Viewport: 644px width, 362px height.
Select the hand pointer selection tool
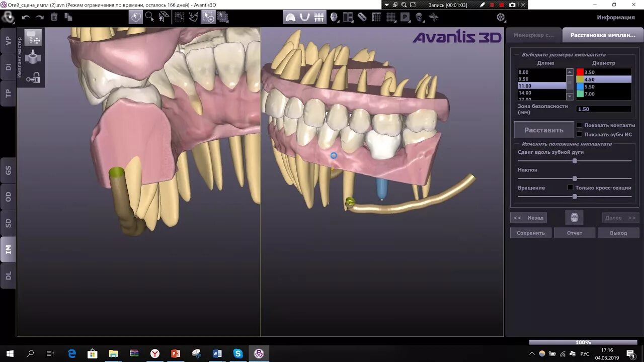[x=136, y=17]
